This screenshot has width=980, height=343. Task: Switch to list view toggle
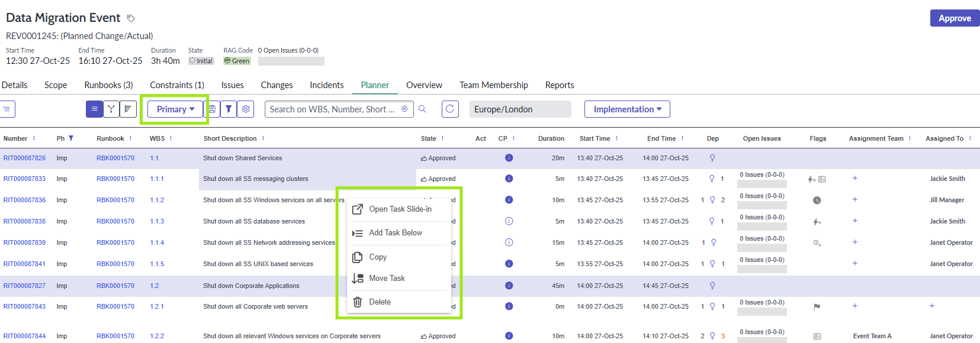click(x=94, y=109)
